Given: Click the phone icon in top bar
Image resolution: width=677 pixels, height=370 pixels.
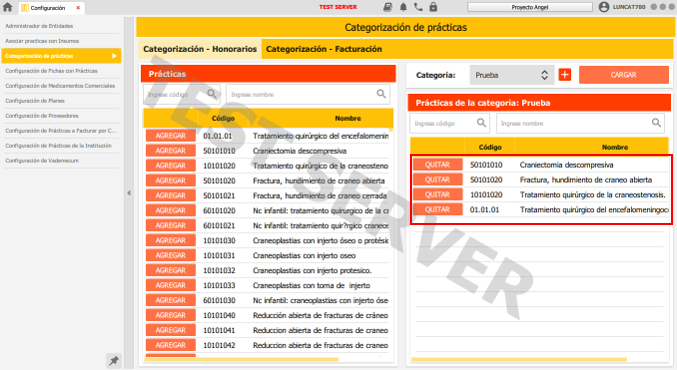Looking at the screenshot, I should 418,7.
